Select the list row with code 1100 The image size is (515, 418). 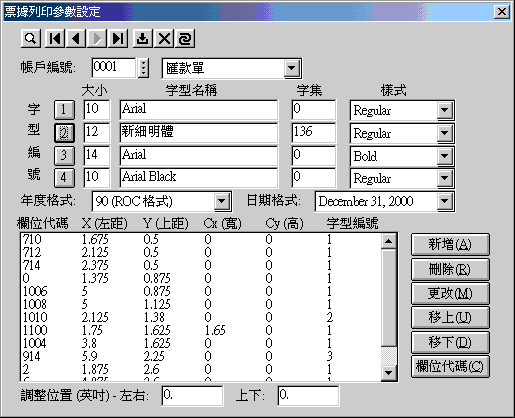pos(200,330)
